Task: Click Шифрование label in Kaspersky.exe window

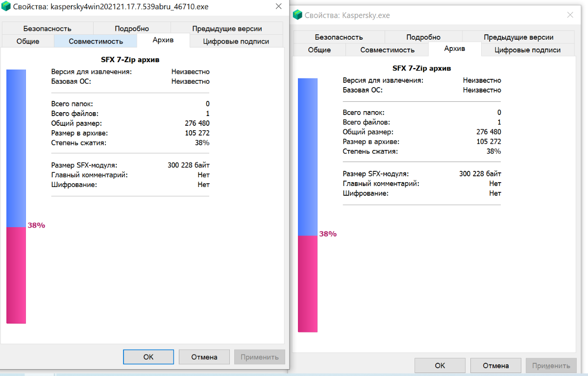Action: pyautogui.click(x=366, y=193)
